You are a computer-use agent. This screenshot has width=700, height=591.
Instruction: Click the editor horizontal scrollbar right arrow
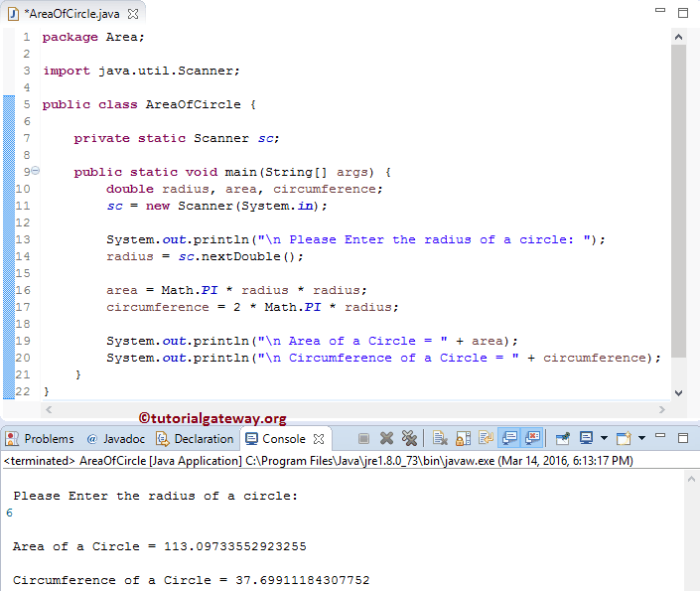[662, 409]
